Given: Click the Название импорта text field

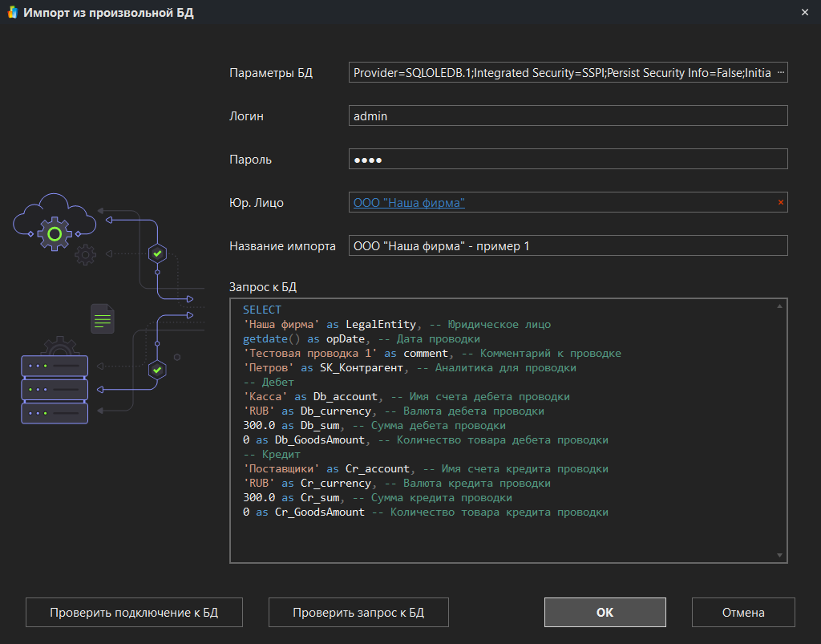Looking at the screenshot, I should pyautogui.click(x=568, y=246).
